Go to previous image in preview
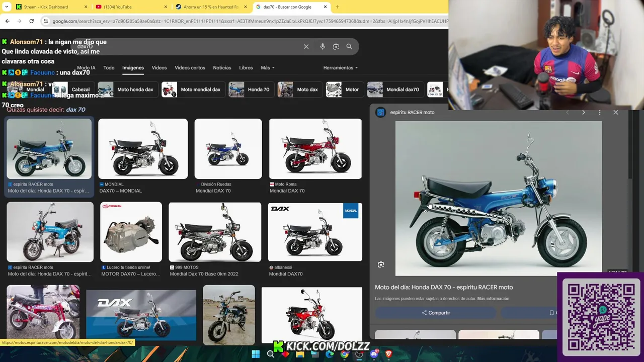Viewport: 644px width, 362px height. point(568,112)
